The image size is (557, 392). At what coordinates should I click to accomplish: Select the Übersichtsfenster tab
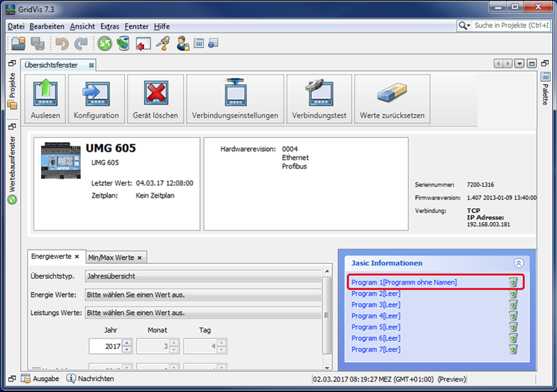coord(51,65)
